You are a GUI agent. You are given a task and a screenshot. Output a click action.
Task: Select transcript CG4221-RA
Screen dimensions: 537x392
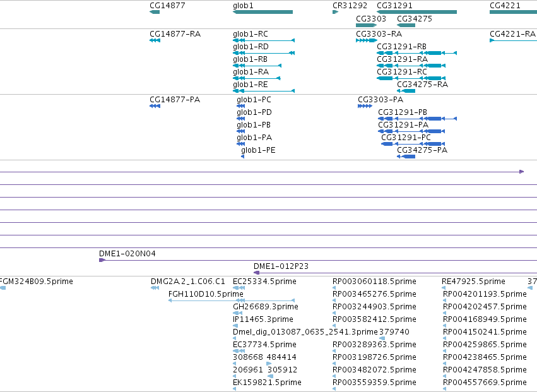click(x=514, y=40)
